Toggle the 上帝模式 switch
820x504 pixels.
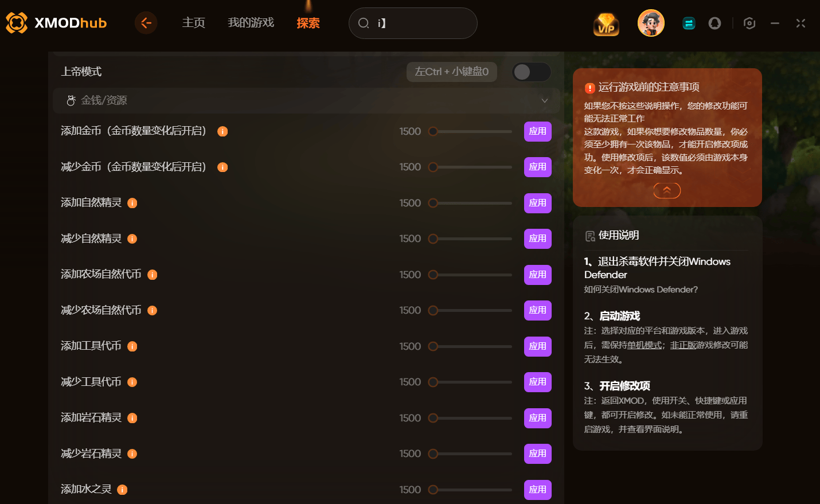click(531, 72)
